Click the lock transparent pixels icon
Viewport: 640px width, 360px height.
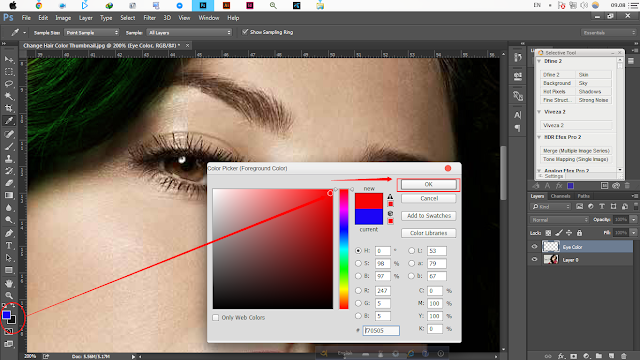[548, 233]
